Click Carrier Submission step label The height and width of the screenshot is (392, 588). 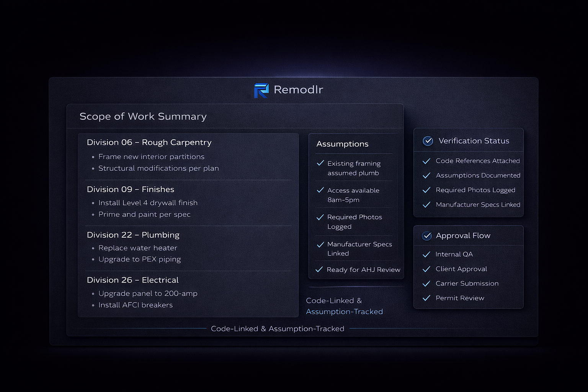467,284
